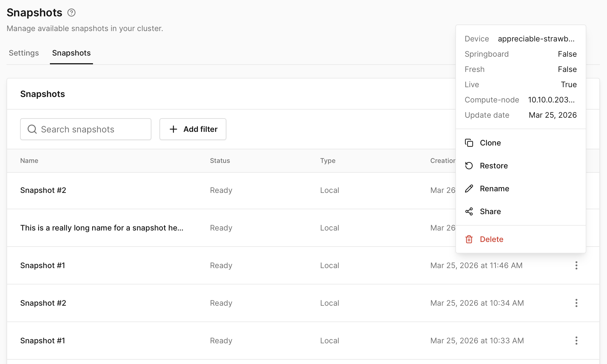This screenshot has height=364, width=607.
Task: Select the Snapshots tab
Action: tap(71, 53)
